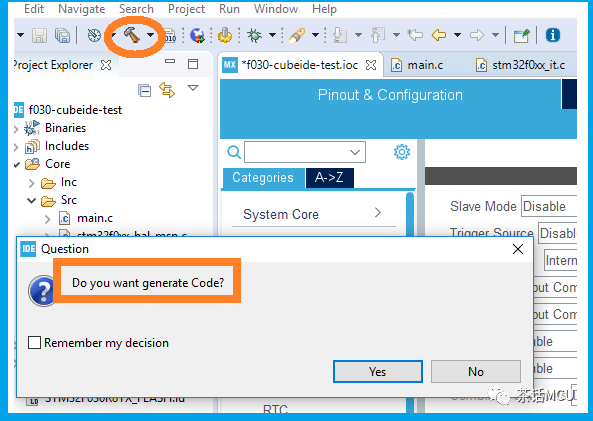Image resolution: width=593 pixels, height=421 pixels.
Task: Click the next annotation down-arrow icon
Action: coord(340,36)
